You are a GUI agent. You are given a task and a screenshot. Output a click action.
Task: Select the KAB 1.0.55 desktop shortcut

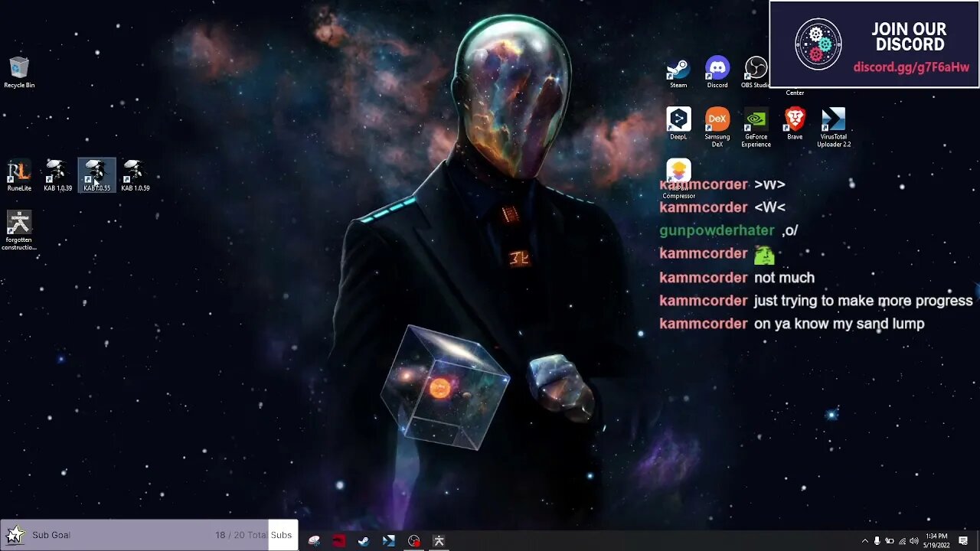coord(96,175)
